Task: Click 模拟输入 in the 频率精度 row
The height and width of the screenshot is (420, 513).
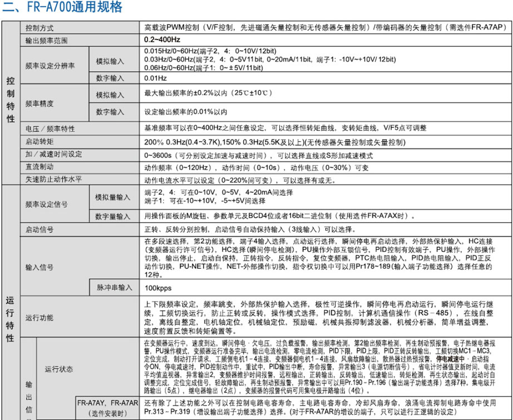Action: 110,95
